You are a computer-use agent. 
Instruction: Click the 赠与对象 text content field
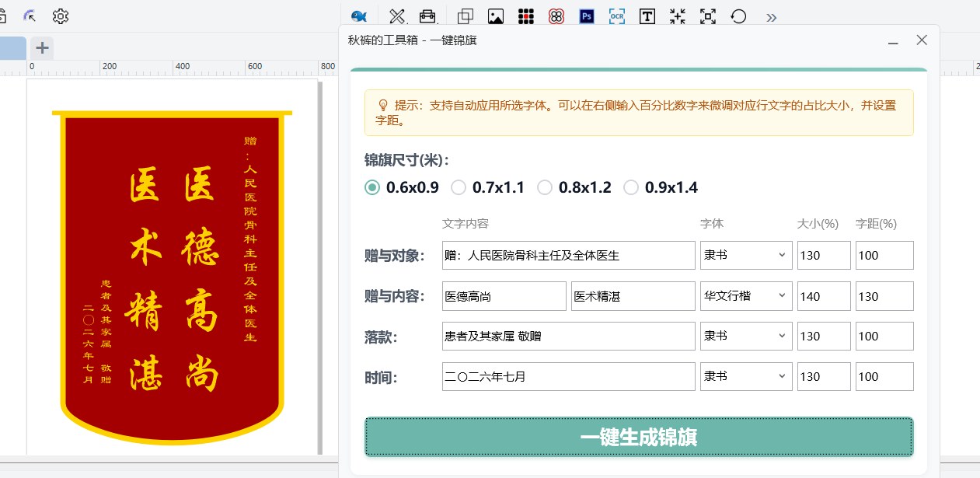coord(568,255)
